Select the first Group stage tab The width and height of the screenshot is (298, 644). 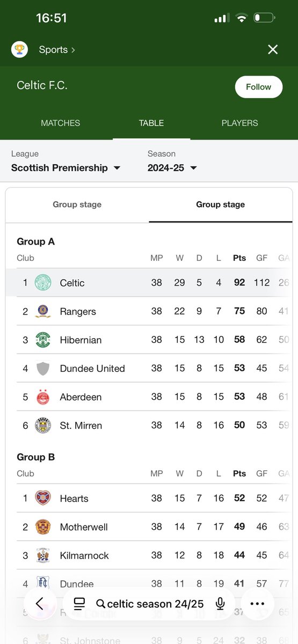tap(77, 204)
